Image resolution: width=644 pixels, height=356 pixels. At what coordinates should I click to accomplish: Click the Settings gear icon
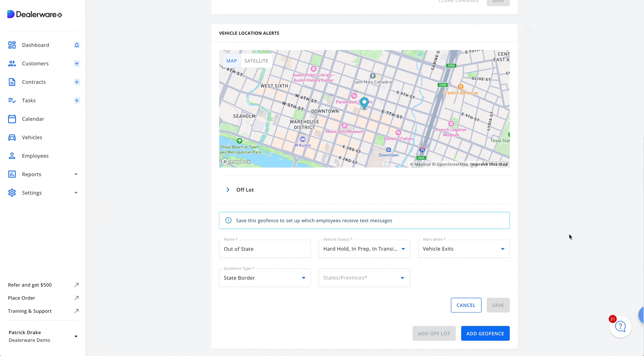(x=12, y=193)
